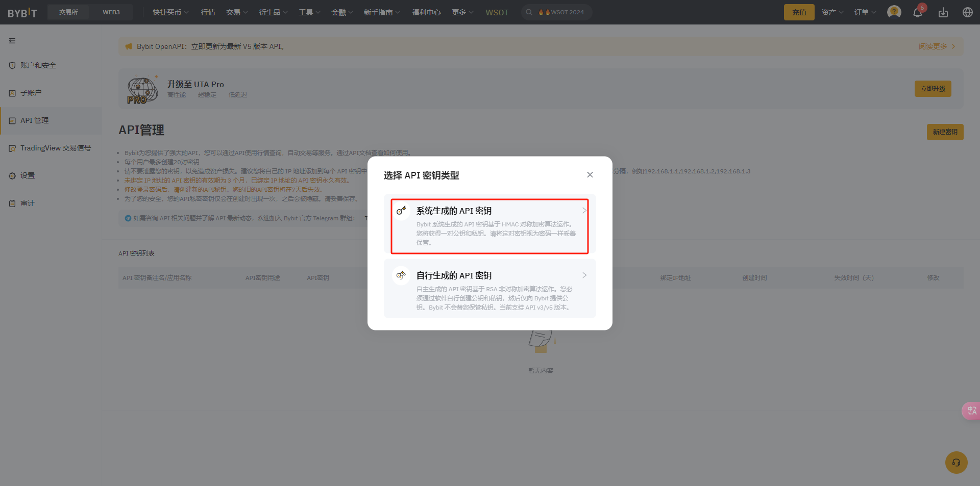Click the system-generated key icon
Image resolution: width=980 pixels, height=486 pixels.
(x=401, y=210)
